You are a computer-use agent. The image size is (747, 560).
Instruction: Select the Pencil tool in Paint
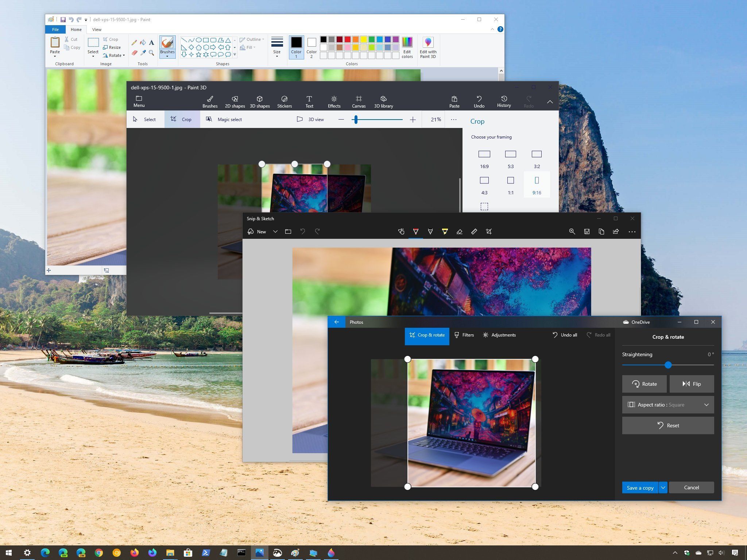[134, 43]
